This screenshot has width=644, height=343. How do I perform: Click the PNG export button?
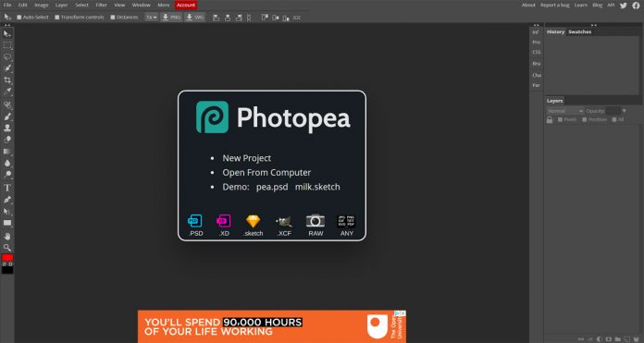pyautogui.click(x=171, y=18)
